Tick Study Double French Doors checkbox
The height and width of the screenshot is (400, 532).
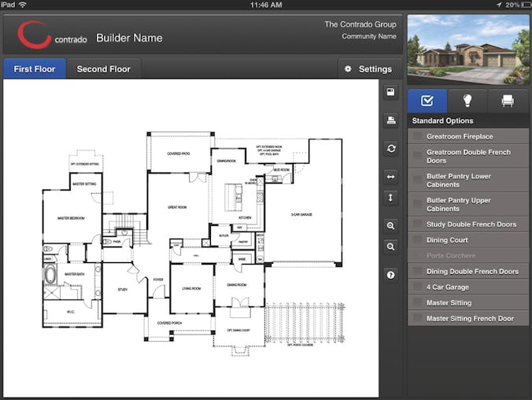pos(417,224)
